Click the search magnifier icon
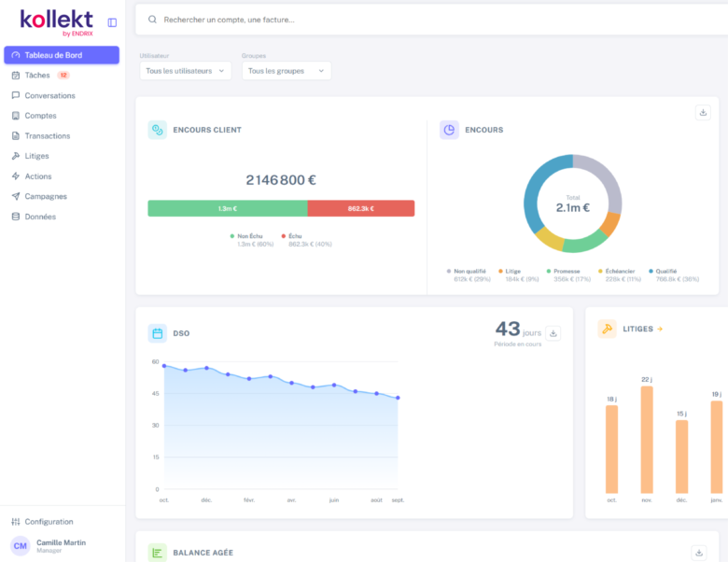 (152, 20)
